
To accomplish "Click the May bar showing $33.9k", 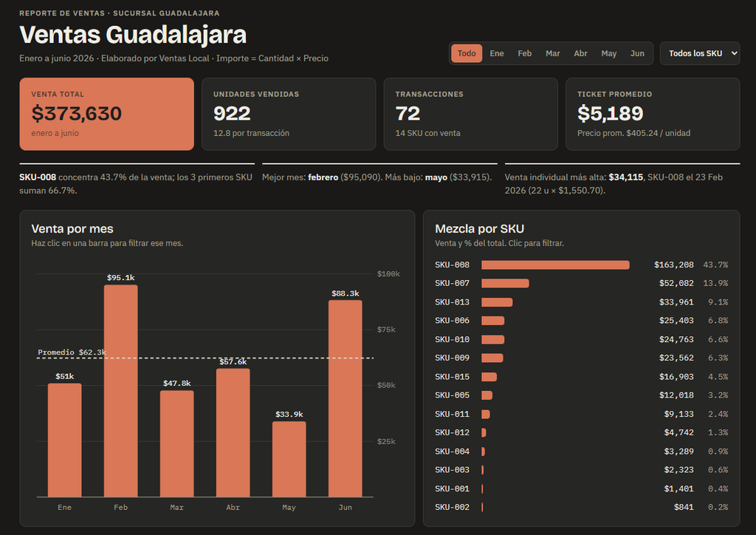I will coord(289,460).
